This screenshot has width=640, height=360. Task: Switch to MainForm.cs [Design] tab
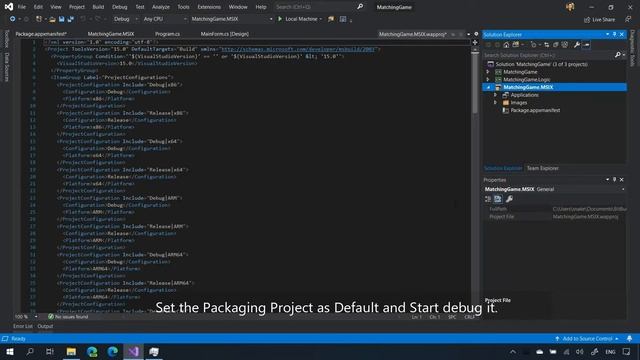click(224, 34)
